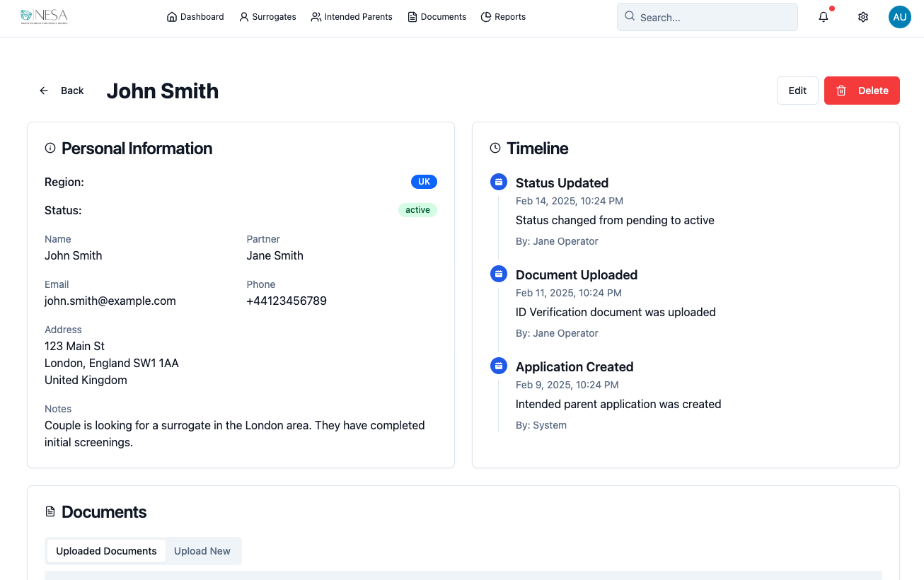The height and width of the screenshot is (580, 924).
Task: Click the NESA logo
Action: (44, 16)
